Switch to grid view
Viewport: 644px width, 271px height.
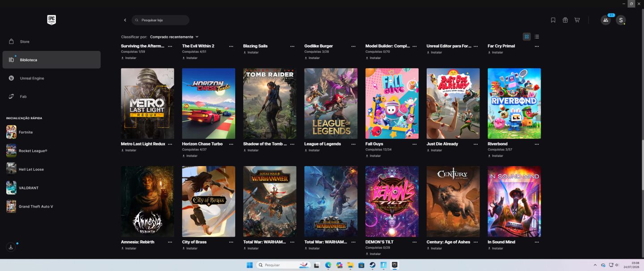pyautogui.click(x=527, y=37)
